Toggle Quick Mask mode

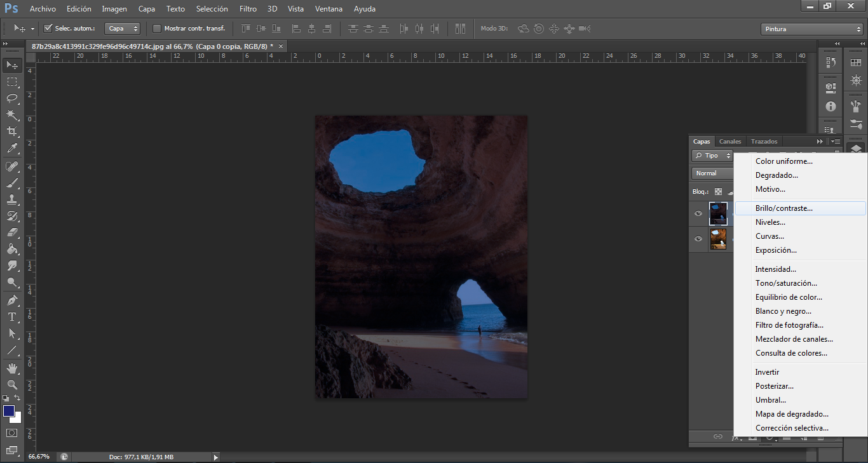click(x=12, y=433)
